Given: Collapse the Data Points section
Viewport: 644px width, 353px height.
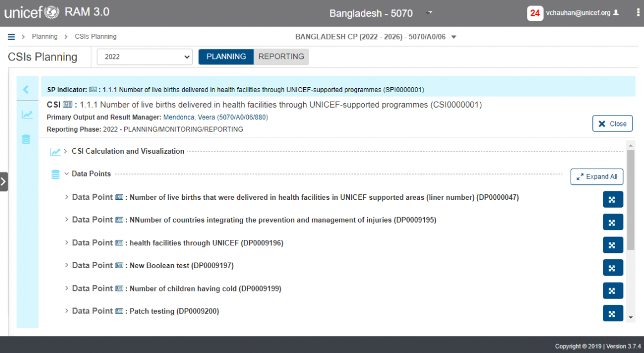Looking at the screenshot, I should (67, 174).
